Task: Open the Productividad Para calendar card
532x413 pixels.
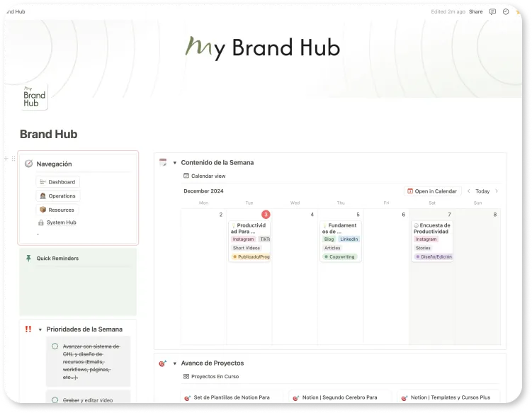Action: [250, 242]
